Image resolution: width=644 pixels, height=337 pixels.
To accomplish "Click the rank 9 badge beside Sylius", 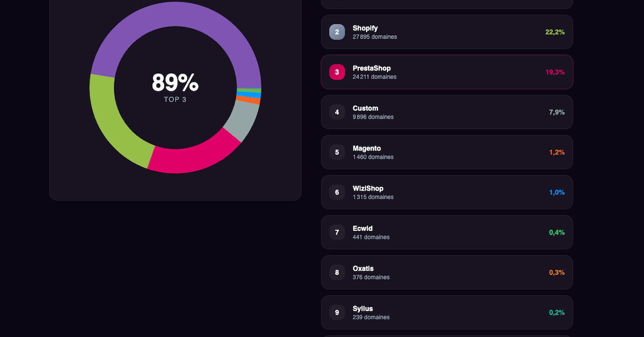I will point(337,312).
